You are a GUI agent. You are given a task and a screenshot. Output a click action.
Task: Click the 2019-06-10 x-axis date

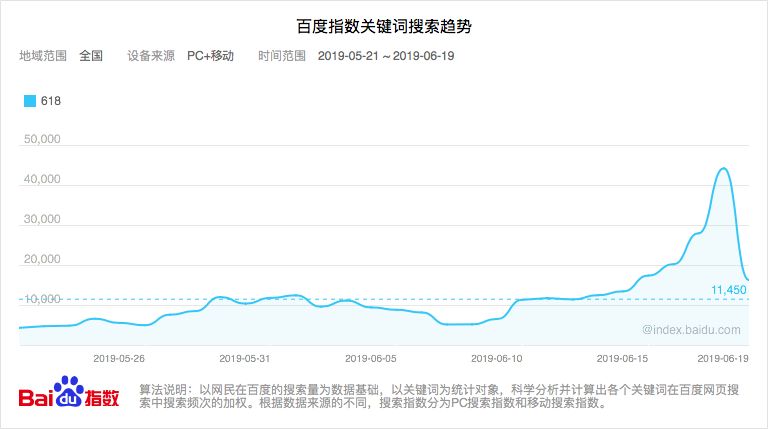tap(497, 358)
